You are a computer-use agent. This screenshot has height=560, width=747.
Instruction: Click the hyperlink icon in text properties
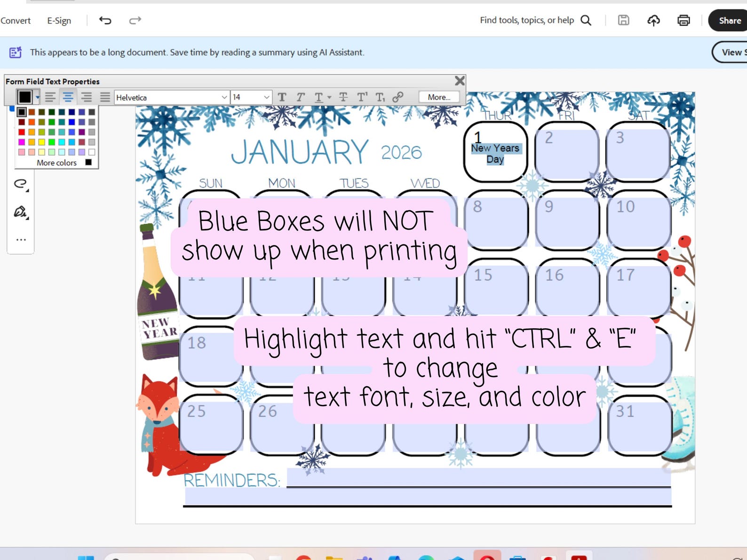[x=397, y=97]
